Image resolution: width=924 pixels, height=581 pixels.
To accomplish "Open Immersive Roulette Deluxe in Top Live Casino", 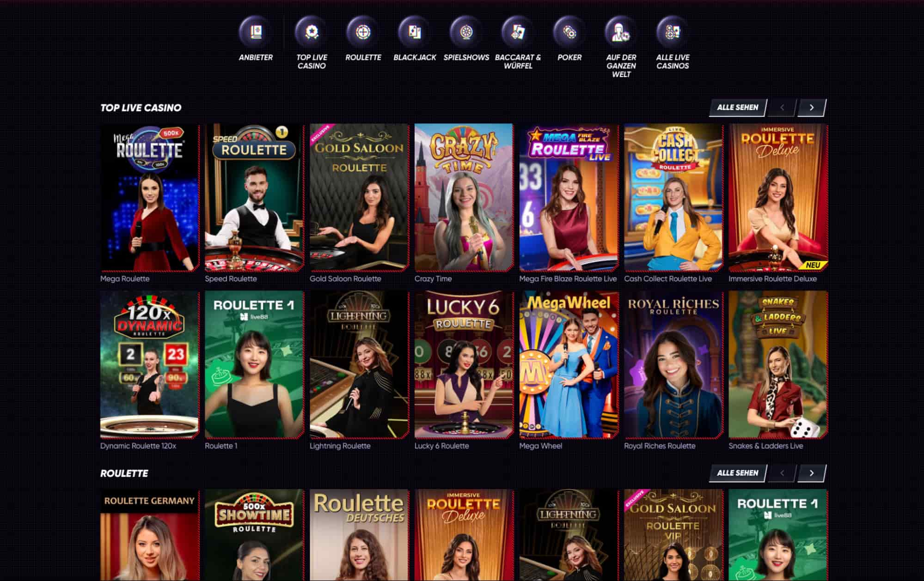I will point(778,197).
